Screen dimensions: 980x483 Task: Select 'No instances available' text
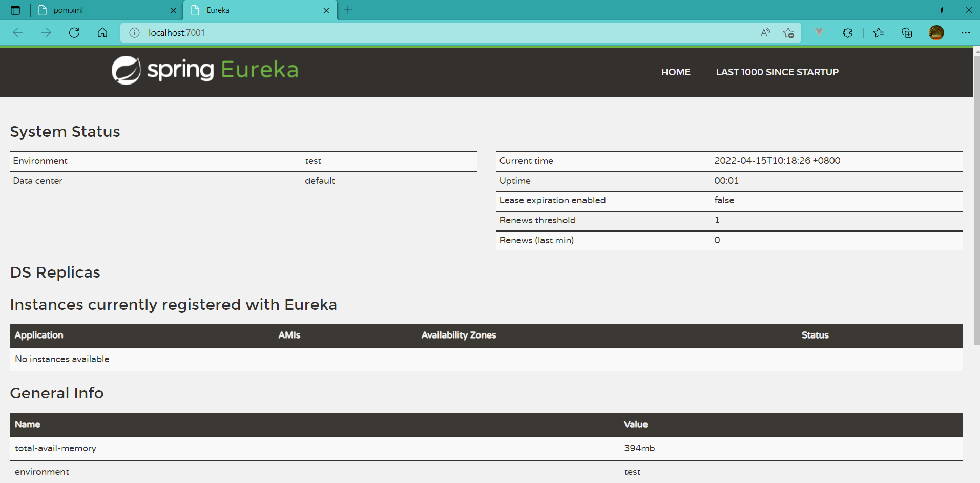[x=62, y=359]
